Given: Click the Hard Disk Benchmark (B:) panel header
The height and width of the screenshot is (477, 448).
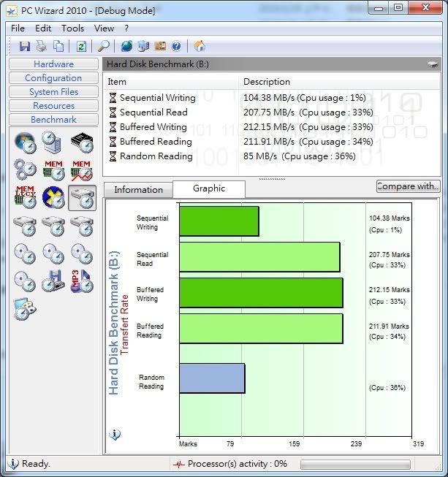Looking at the screenshot, I should click(x=272, y=64).
